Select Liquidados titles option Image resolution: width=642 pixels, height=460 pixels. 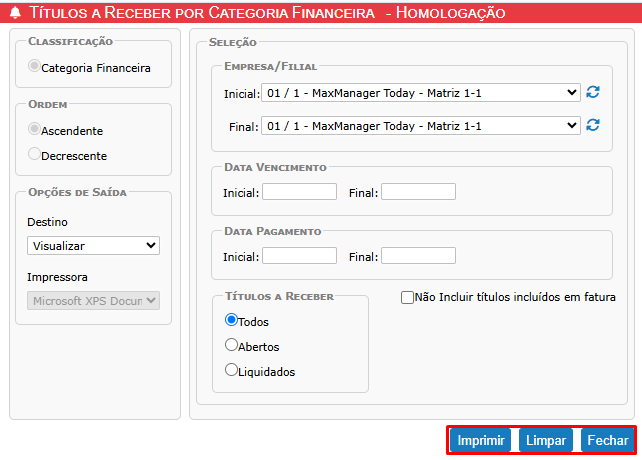tap(231, 370)
